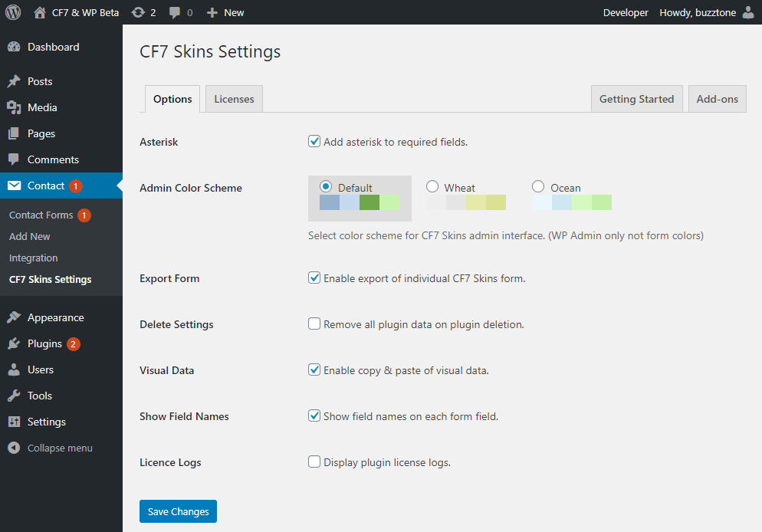Open the Getting Started tab
Viewport: 762px width, 532px height.
[636, 99]
